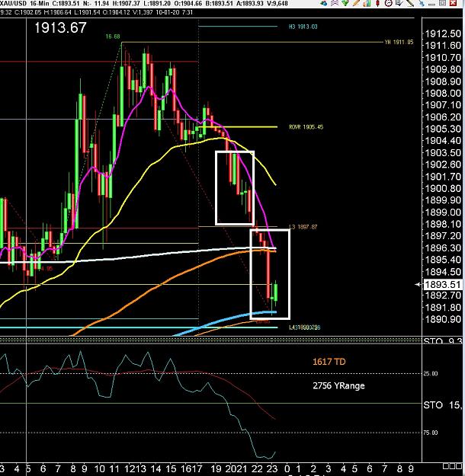Click the last small box at chart bottom-right
Viewport: 465px width, 476px height.
[x=459, y=465]
